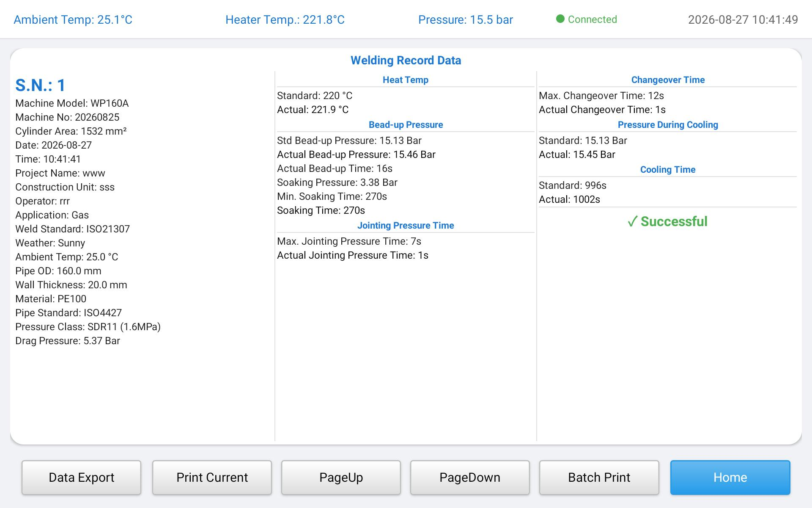Click the date and time display
Screen dimensions: 812x508
click(743, 20)
